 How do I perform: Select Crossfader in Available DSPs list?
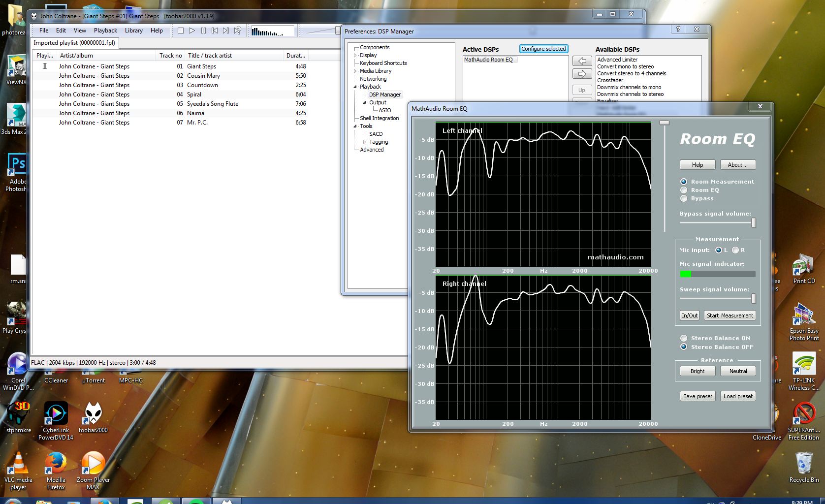point(610,80)
